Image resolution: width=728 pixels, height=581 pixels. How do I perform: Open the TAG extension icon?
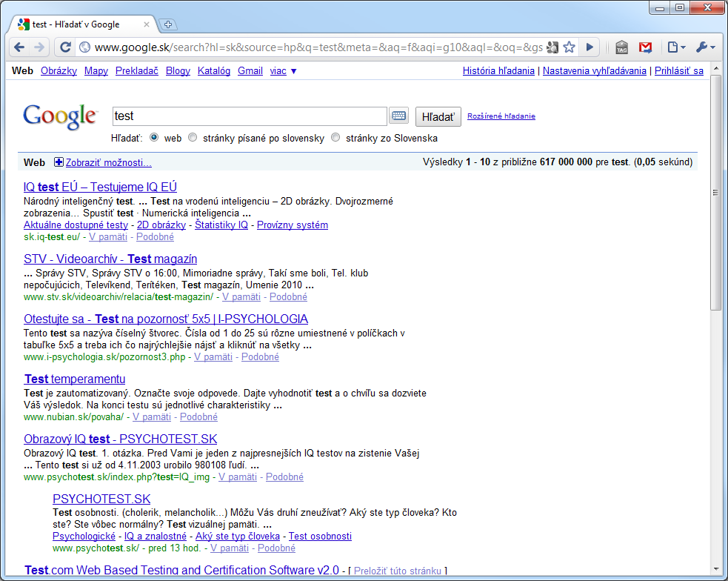coord(621,47)
